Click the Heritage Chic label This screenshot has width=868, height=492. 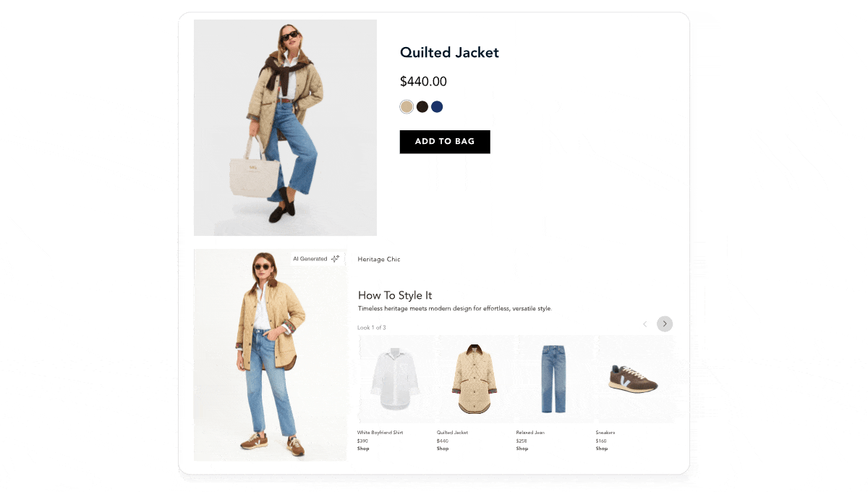379,259
